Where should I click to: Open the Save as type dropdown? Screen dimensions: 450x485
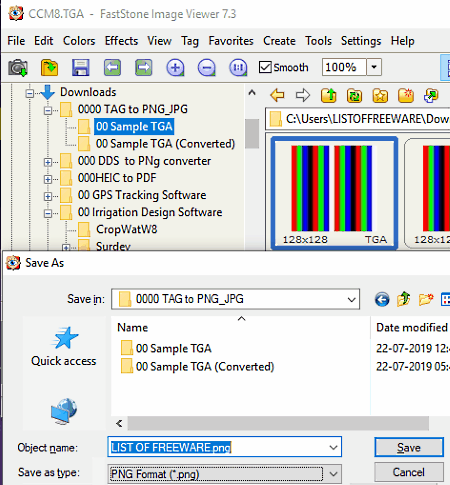[x=333, y=474]
